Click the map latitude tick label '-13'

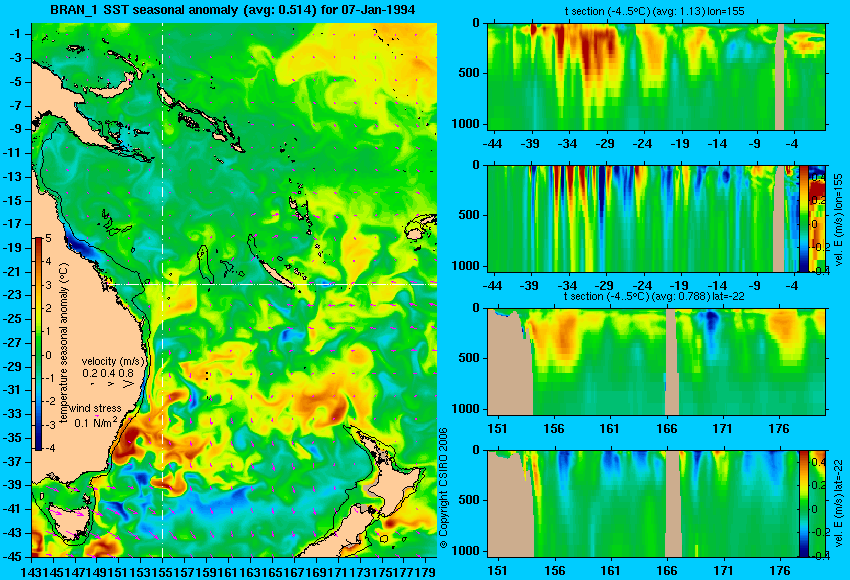pyautogui.click(x=12, y=177)
